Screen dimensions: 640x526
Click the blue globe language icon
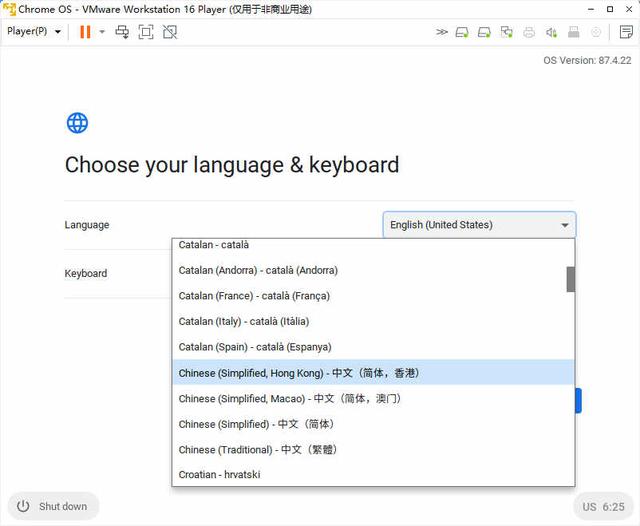point(77,123)
